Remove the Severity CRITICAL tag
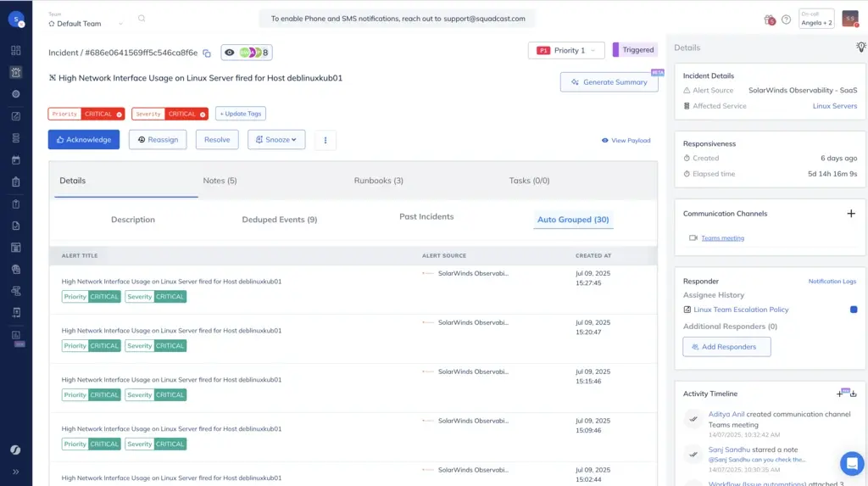 click(x=203, y=115)
